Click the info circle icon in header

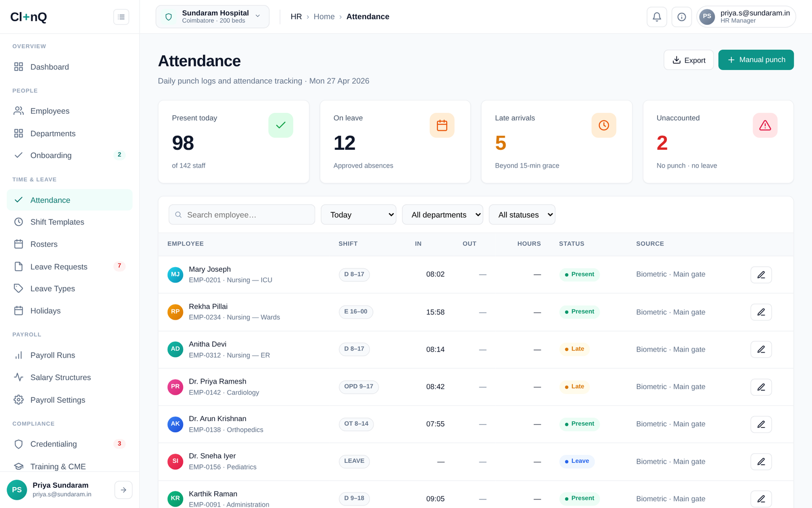[682, 17]
